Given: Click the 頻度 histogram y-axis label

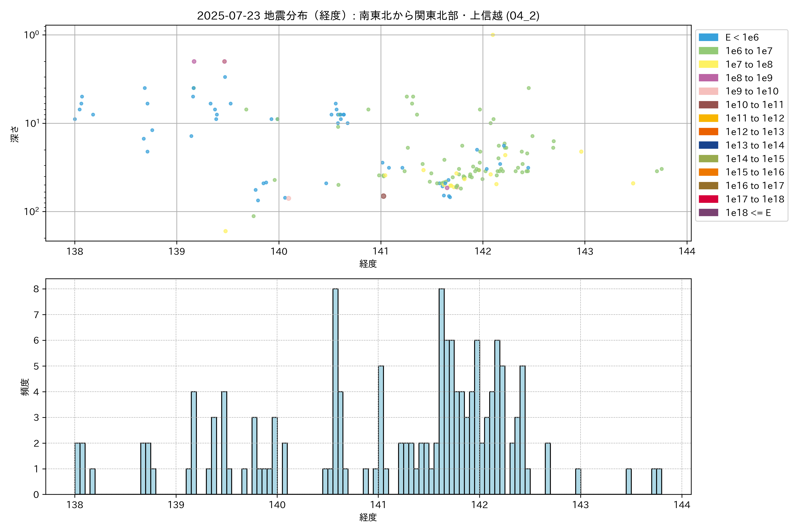Looking at the screenshot, I should click(25, 387).
